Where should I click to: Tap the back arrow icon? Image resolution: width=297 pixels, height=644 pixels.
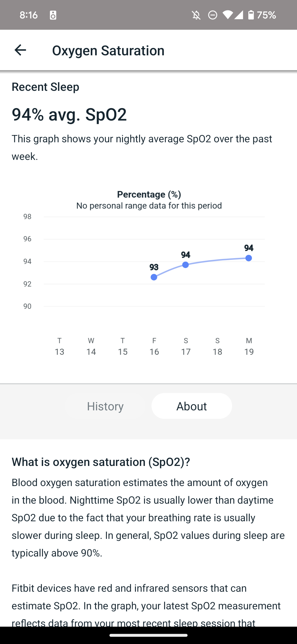pyautogui.click(x=20, y=50)
